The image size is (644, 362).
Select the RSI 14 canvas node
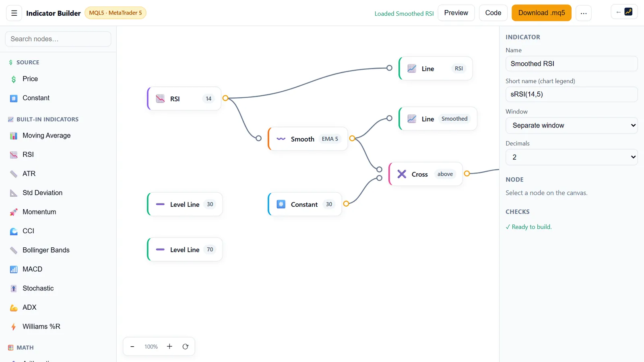tap(184, 99)
